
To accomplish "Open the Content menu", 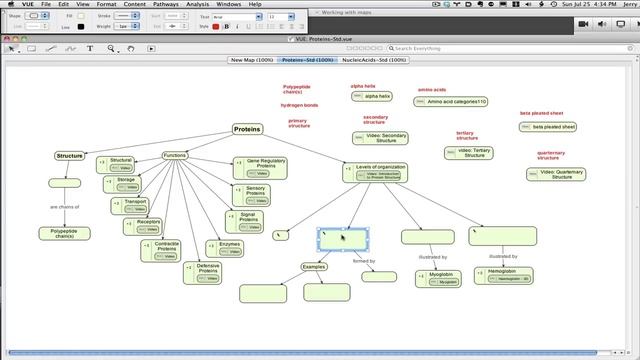I will (x=135, y=4).
